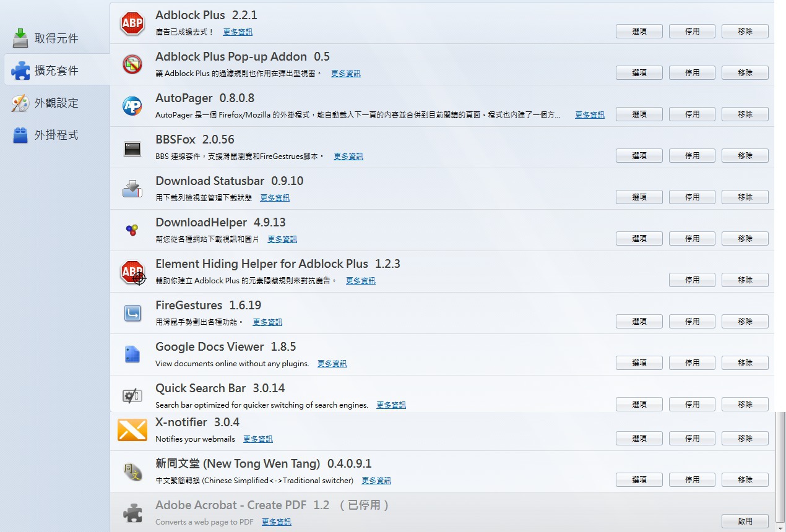Screen dimensions: 786x532
Task: Remove AutoPager with 移除
Action: point(745,114)
